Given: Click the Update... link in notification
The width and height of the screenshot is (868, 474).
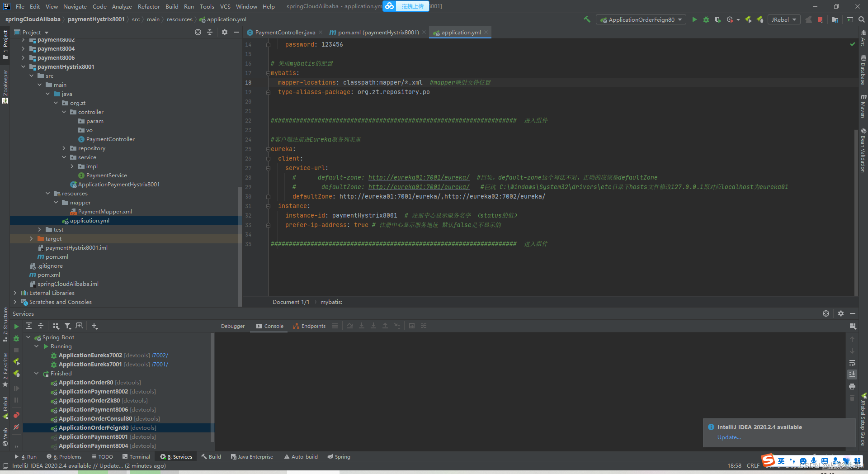Looking at the screenshot, I should 729,437.
